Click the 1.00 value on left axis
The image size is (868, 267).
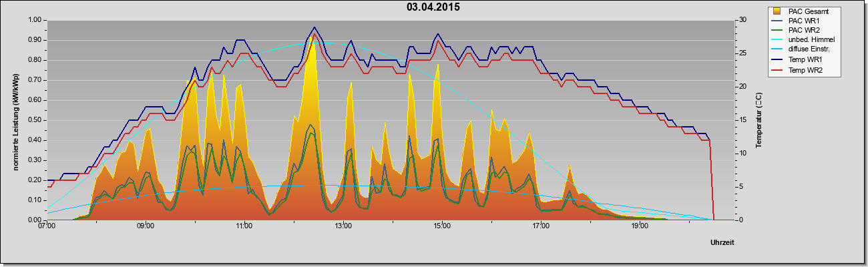pos(35,20)
